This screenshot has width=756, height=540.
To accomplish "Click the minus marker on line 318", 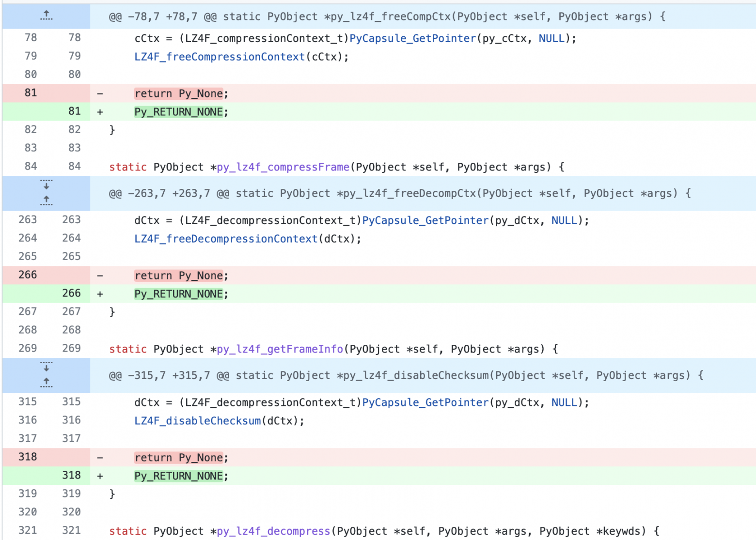I will tap(100, 458).
